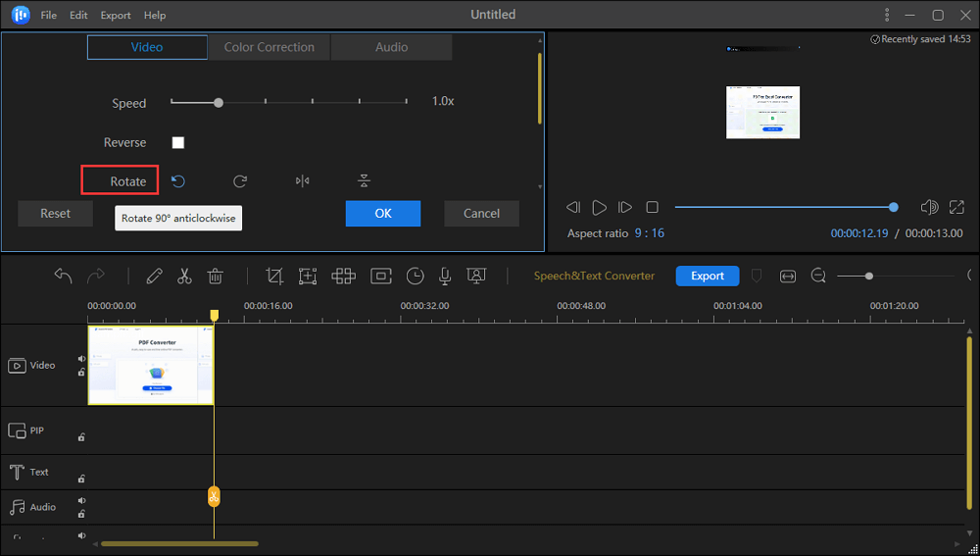980x556 pixels.
Task: Rotate the video 90° anticlockwise
Action: [x=177, y=181]
